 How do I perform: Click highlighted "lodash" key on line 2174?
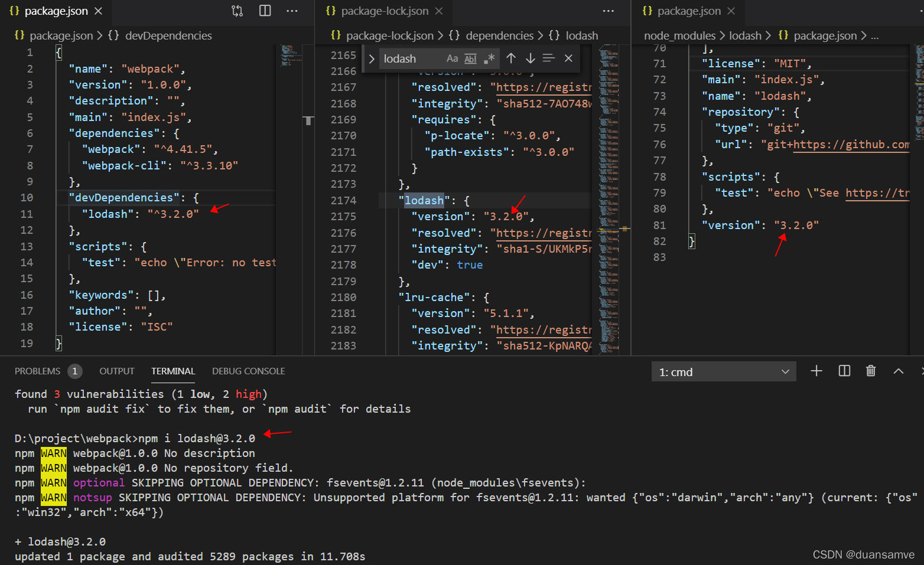pos(424,200)
